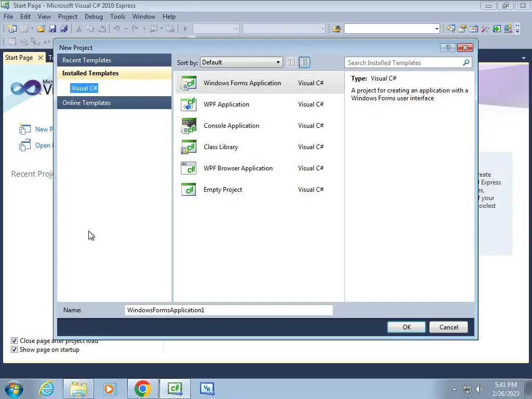Select the WPF Application template icon
The height and width of the screenshot is (399, 532).
[189, 104]
